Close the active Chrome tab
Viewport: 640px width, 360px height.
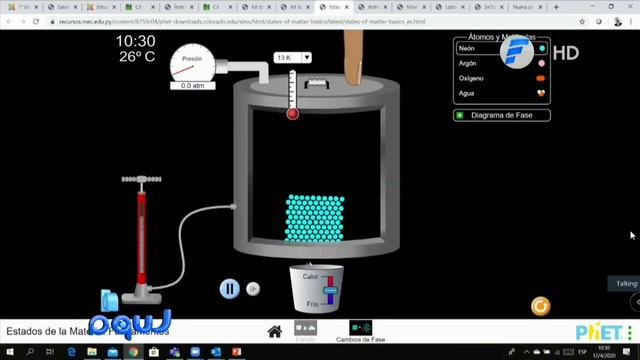pyautogui.click(x=347, y=7)
